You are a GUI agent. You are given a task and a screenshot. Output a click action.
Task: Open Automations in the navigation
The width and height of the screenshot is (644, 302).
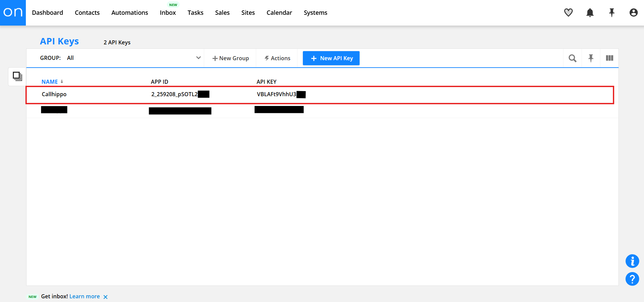click(x=130, y=13)
